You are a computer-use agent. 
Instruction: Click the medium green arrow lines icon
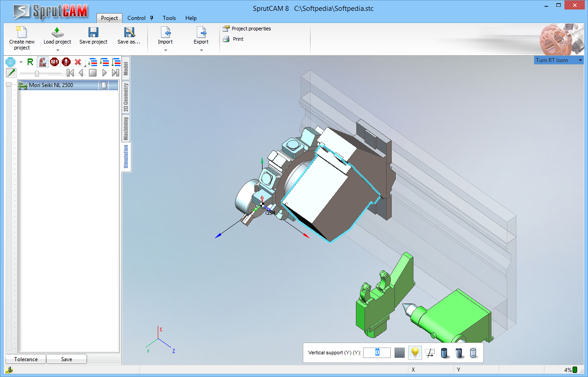104,62
